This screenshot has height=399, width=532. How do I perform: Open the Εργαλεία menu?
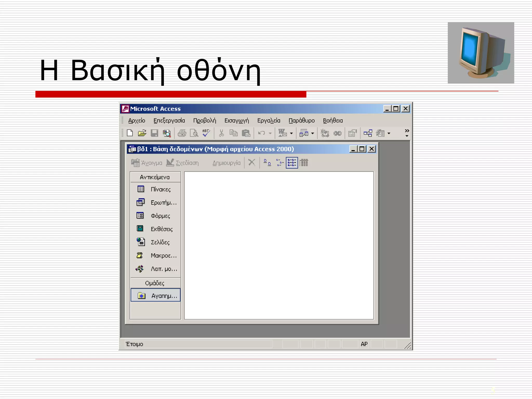(x=269, y=121)
